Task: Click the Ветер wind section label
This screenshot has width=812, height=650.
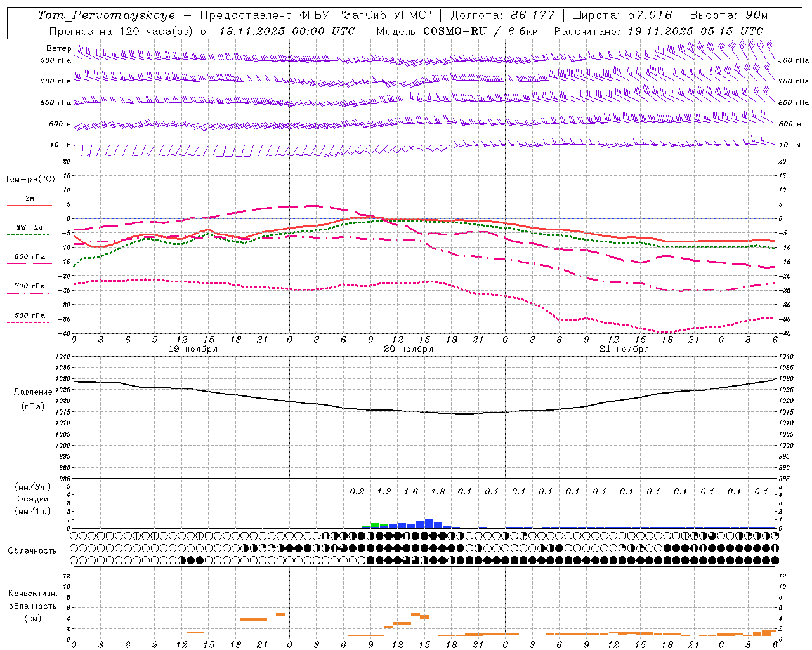Action: pyautogui.click(x=59, y=48)
